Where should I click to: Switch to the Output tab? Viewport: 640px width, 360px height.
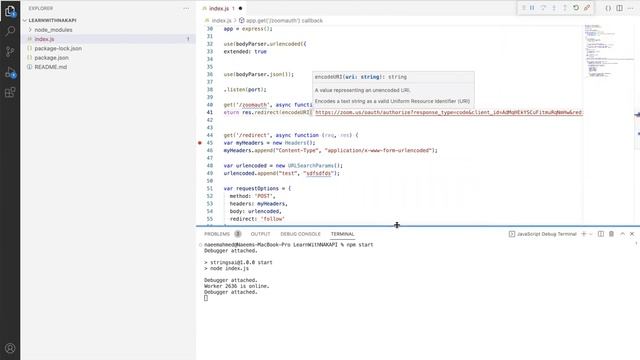[x=260, y=234]
